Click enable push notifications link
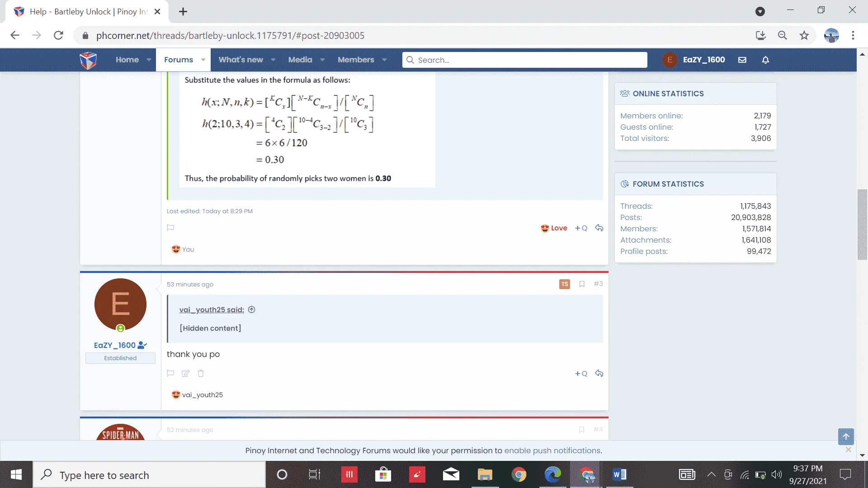 (x=552, y=450)
